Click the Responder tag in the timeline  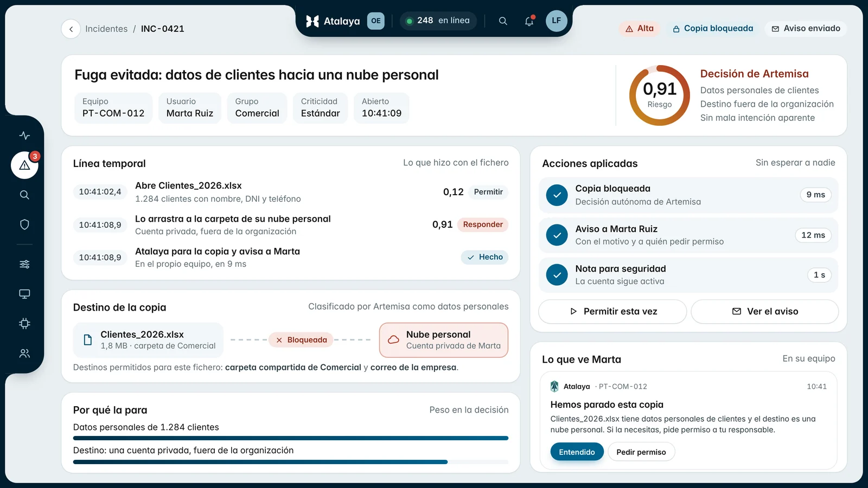coord(483,224)
